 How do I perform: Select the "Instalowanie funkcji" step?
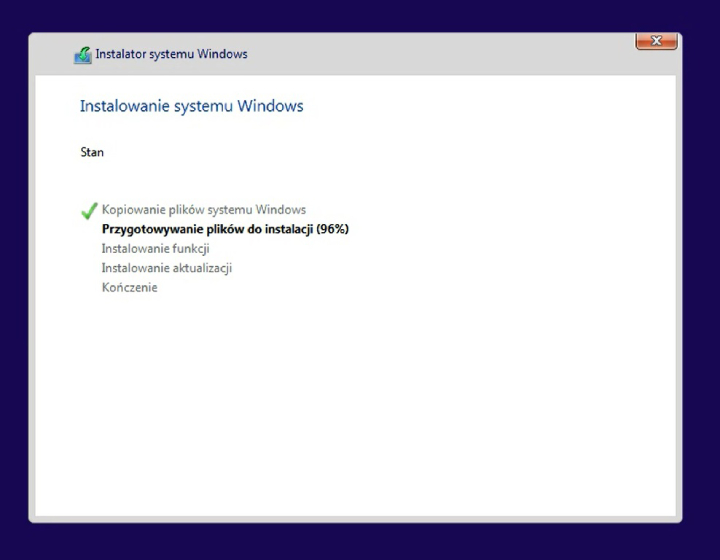click(x=156, y=249)
